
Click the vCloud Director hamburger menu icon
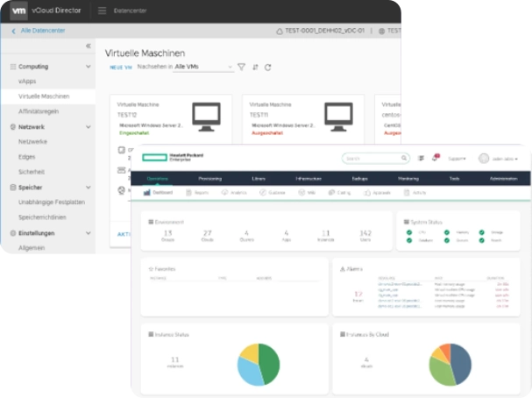point(103,11)
